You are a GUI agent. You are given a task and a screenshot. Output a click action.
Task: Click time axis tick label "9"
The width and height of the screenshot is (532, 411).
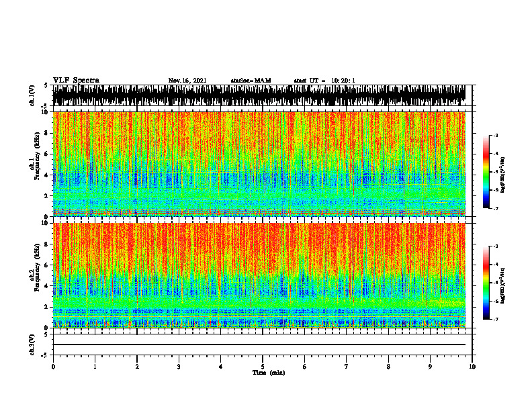point(430,367)
